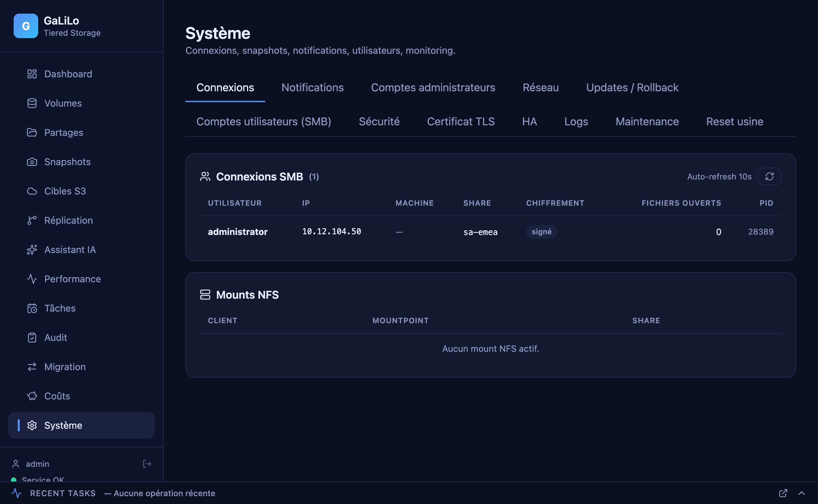
Task: Open the Certificat TLS tab
Action: [461, 122]
